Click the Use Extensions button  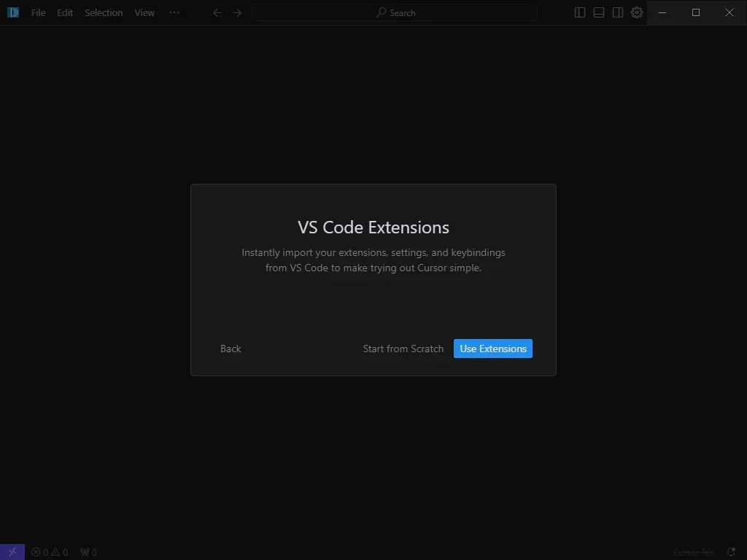pyautogui.click(x=492, y=349)
